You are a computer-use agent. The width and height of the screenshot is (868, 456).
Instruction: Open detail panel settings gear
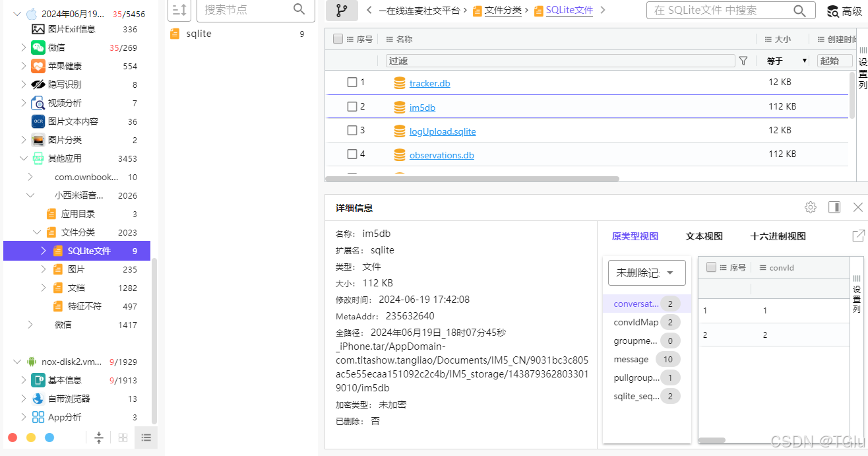pos(811,207)
